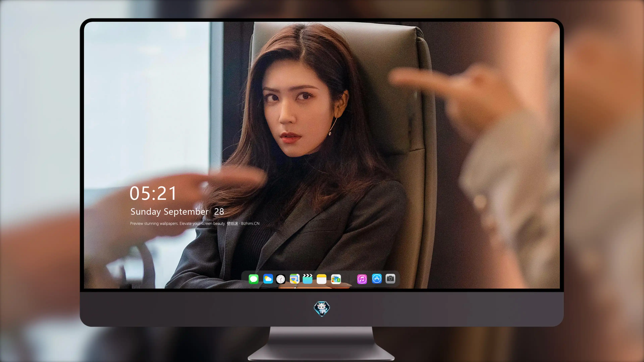Open the blue App Store icon

(x=377, y=279)
